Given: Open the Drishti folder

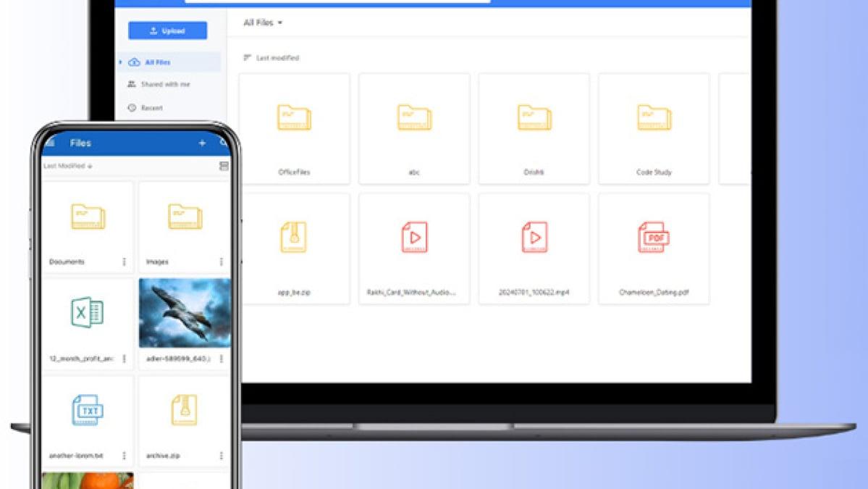Looking at the screenshot, I should (534, 128).
